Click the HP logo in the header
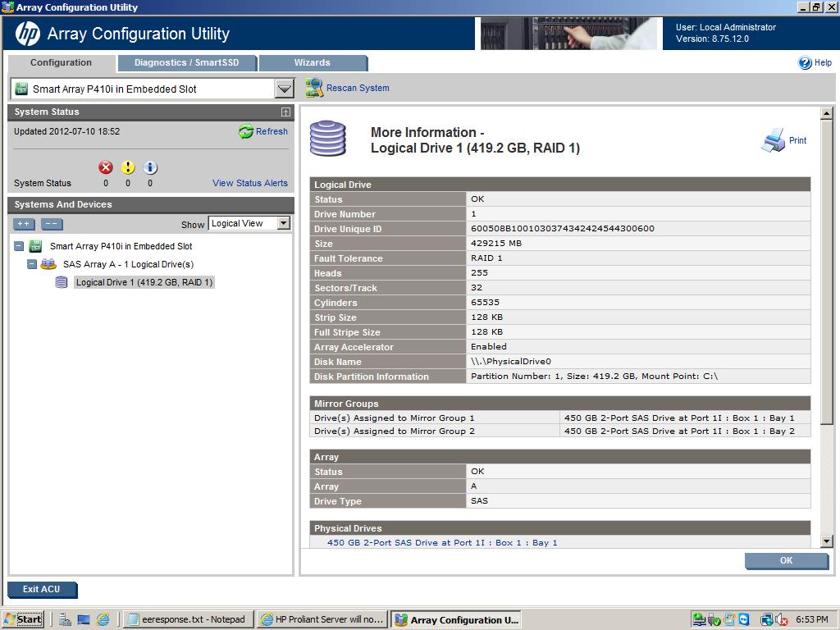840x630 pixels. 27,34
